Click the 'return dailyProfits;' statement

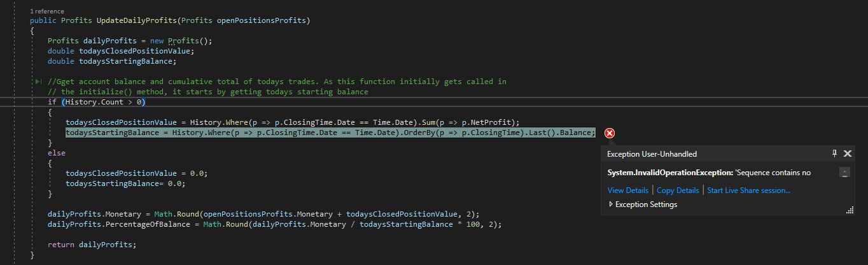(x=92, y=245)
